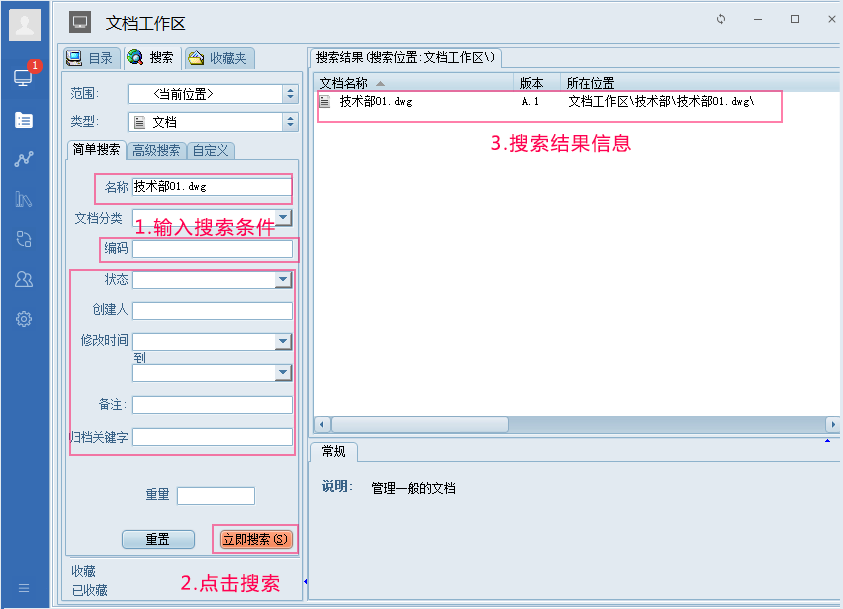This screenshot has width=843, height=609.
Task: Switch to the 目录 tab
Action: [x=91, y=57]
